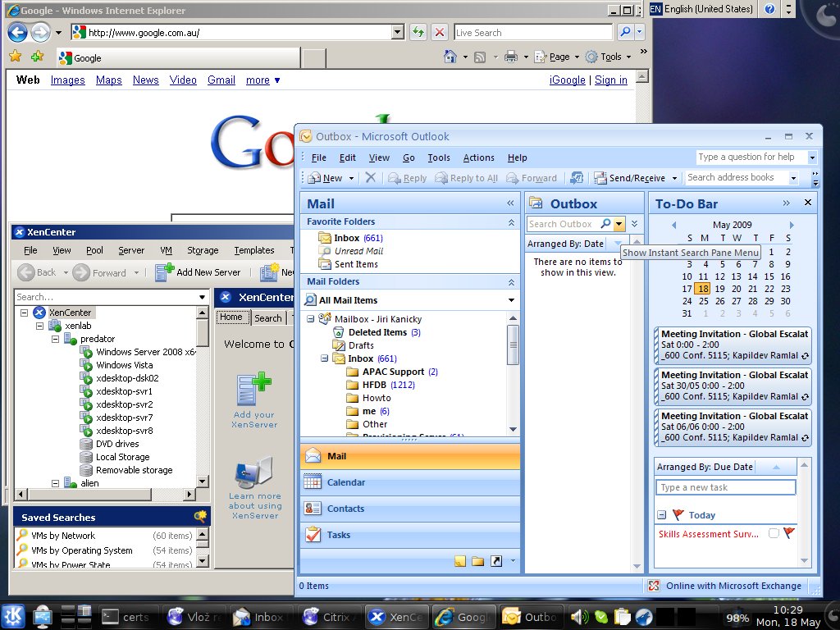This screenshot has width=840, height=630.
Task: Collapse Favorite Folders section chevron
Action: click(511, 221)
